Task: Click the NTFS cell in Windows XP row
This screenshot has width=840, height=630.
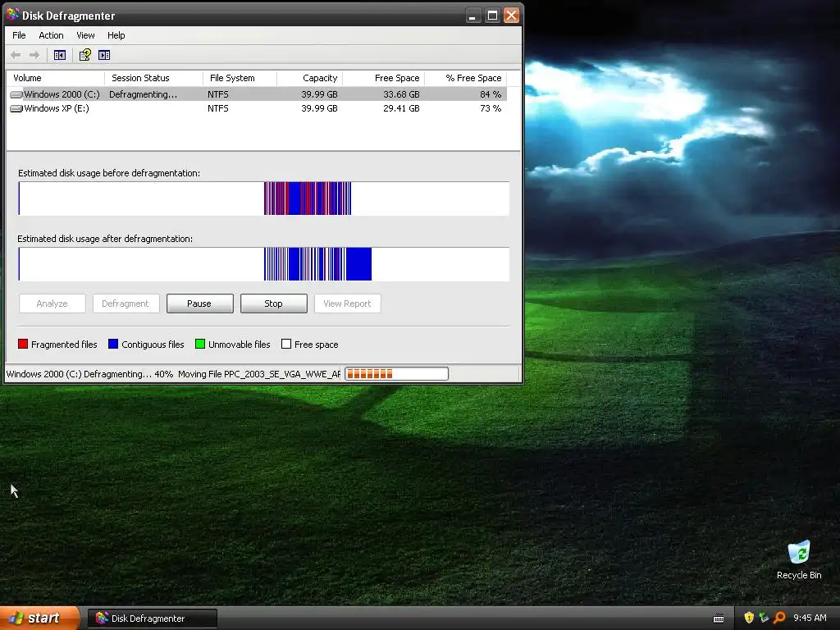Action: pos(218,108)
